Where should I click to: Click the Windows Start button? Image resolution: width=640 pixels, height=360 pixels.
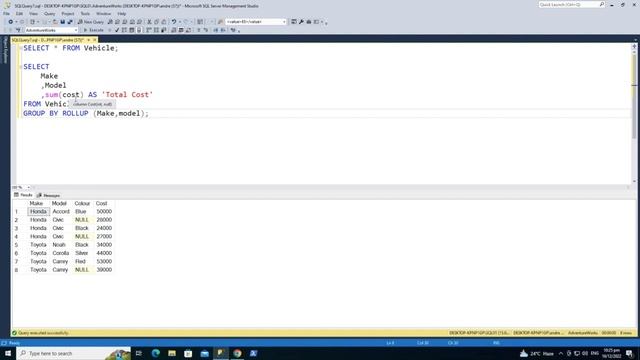pyautogui.click(x=8, y=353)
